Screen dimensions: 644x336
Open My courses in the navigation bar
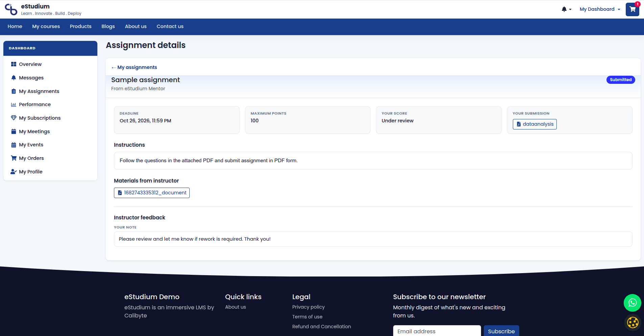(x=46, y=26)
